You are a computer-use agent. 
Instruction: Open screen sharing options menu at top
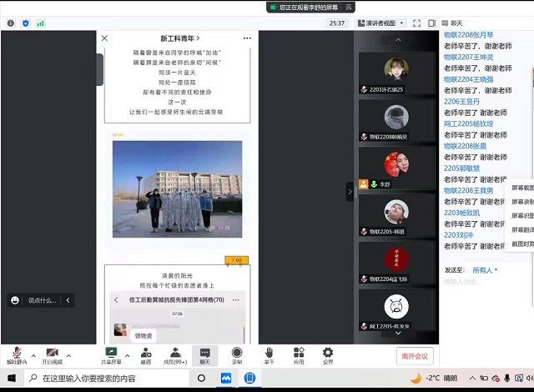click(349, 8)
